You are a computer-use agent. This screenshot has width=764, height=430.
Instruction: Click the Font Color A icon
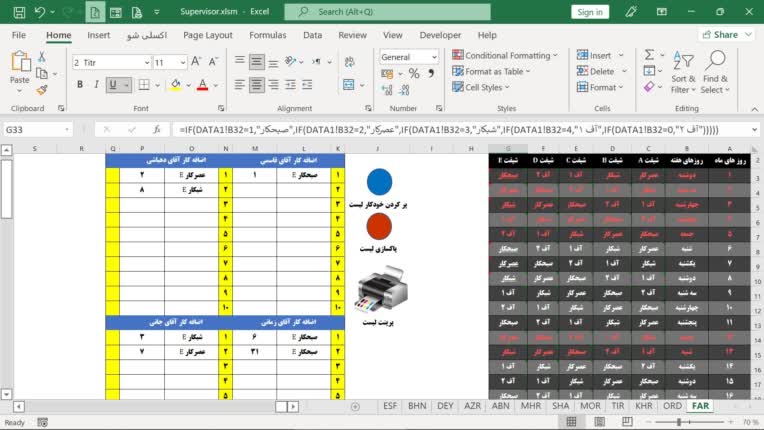[x=203, y=85]
